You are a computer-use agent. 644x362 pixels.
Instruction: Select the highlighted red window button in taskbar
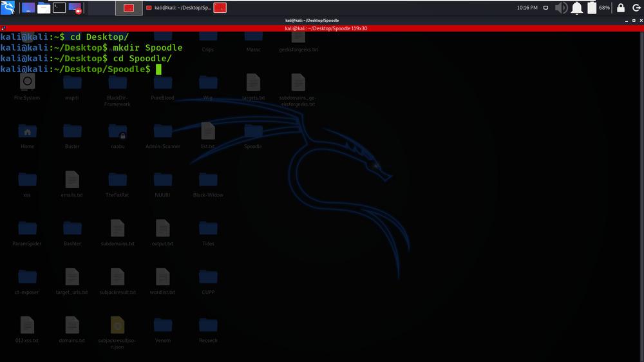(x=129, y=8)
